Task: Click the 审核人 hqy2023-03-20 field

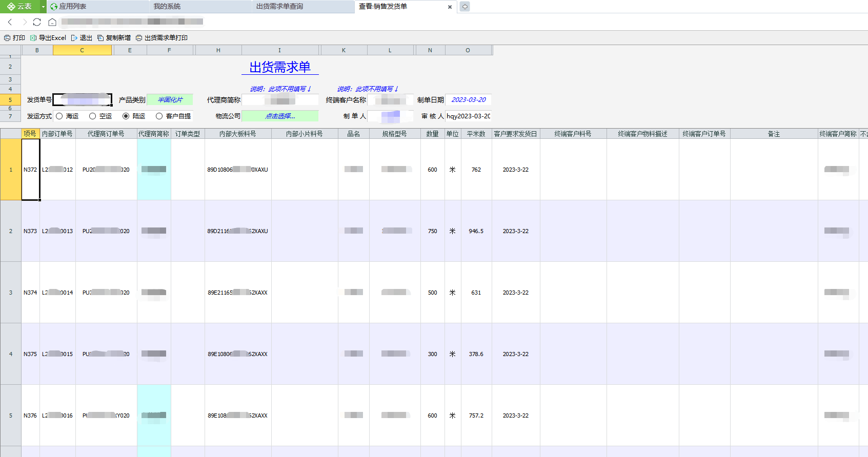Action: coord(469,116)
